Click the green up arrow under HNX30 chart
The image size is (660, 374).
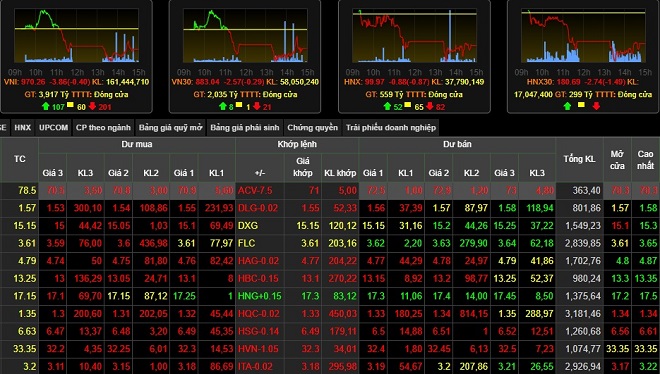(567, 106)
